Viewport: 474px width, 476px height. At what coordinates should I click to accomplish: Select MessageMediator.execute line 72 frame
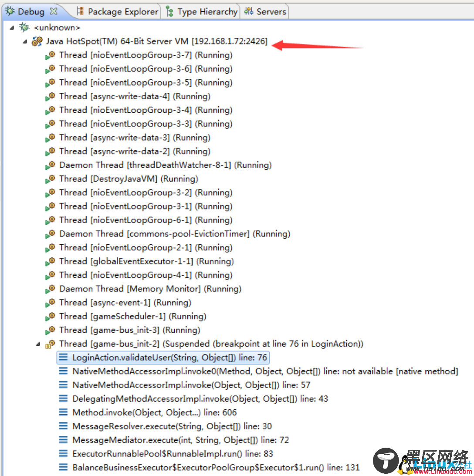[x=180, y=440]
